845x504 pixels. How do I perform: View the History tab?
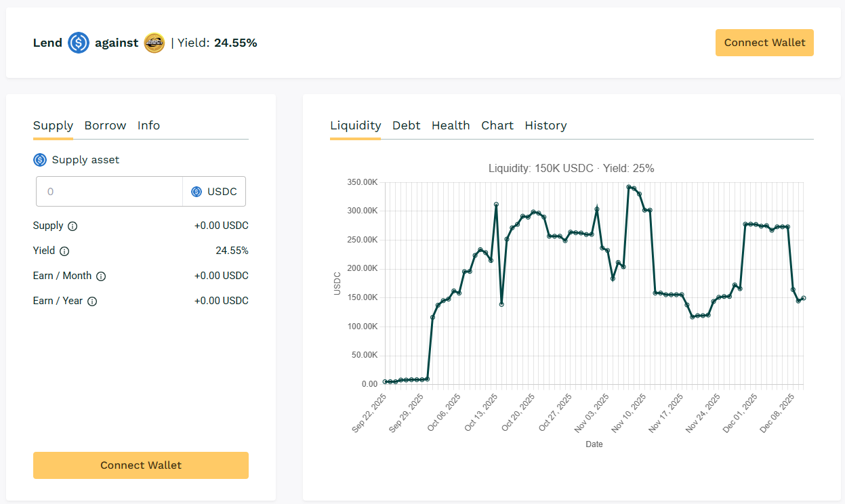coord(545,125)
